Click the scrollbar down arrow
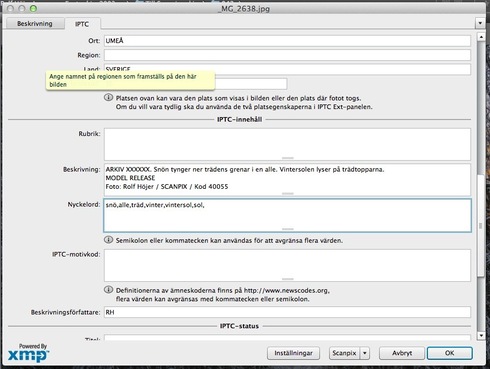The height and width of the screenshot is (369, 490). pos(481,335)
